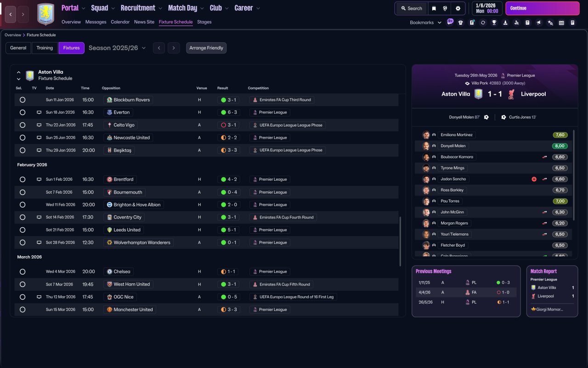This screenshot has height=368, width=588.
Task: Open the Stages sub-tab
Action: click(204, 22)
